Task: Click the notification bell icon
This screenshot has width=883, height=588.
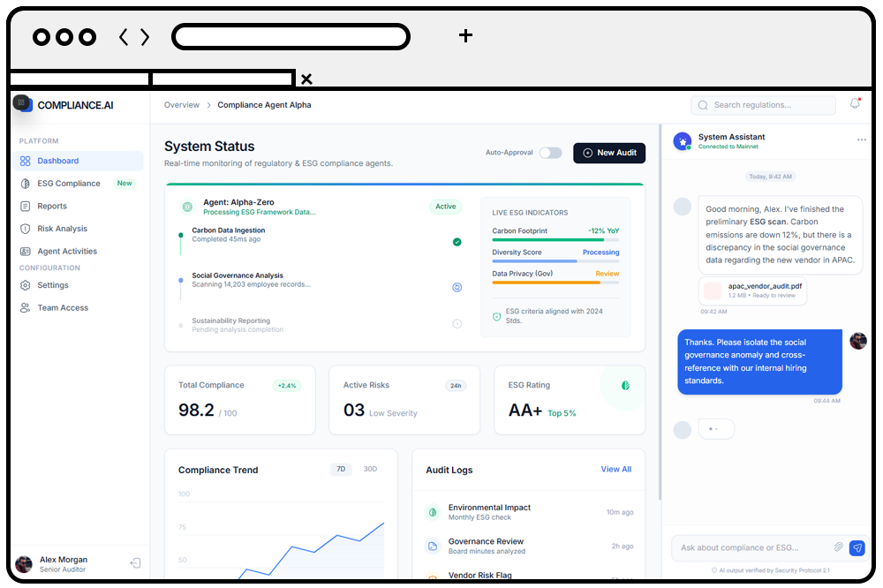Action: click(854, 104)
